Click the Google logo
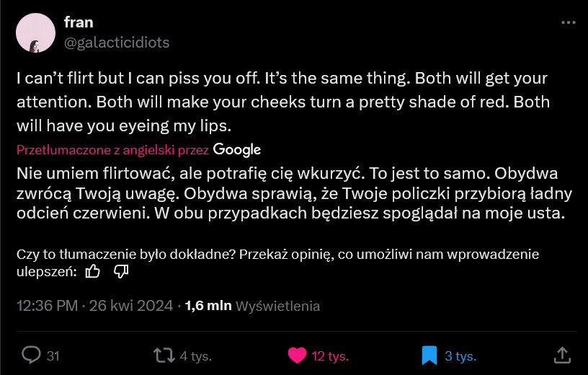Screen dimensions: 588x375 tap(237, 150)
